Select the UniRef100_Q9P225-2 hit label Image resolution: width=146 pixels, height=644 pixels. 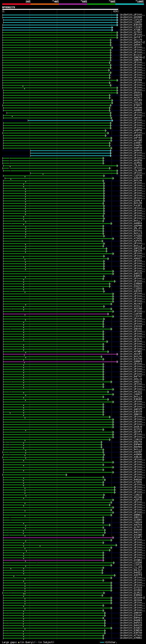click(x=132, y=249)
